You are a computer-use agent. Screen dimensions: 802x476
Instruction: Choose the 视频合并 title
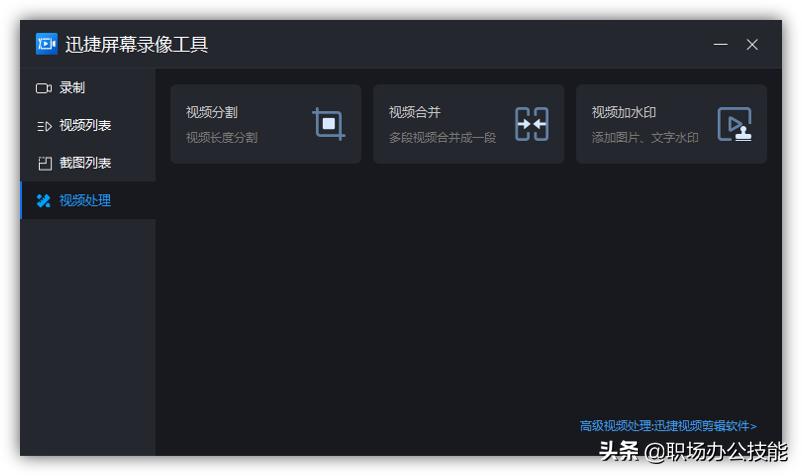415,112
